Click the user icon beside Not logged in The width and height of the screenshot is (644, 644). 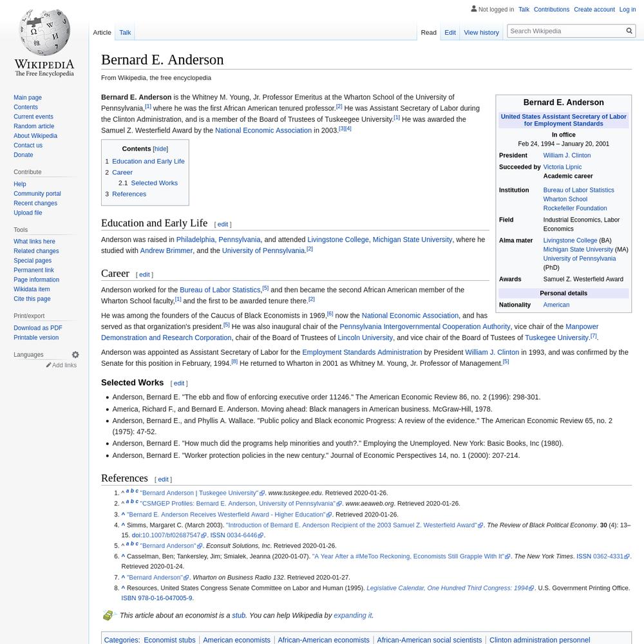[x=473, y=8]
